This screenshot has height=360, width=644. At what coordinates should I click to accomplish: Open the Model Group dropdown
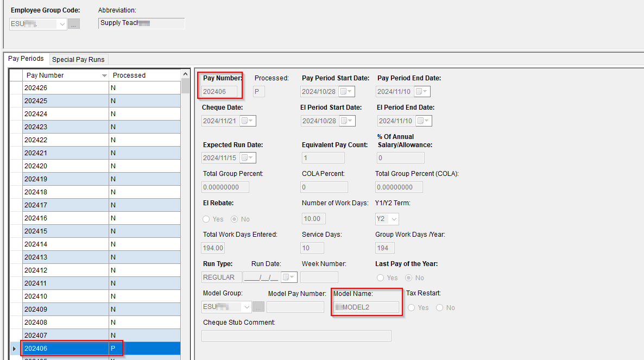(x=247, y=307)
